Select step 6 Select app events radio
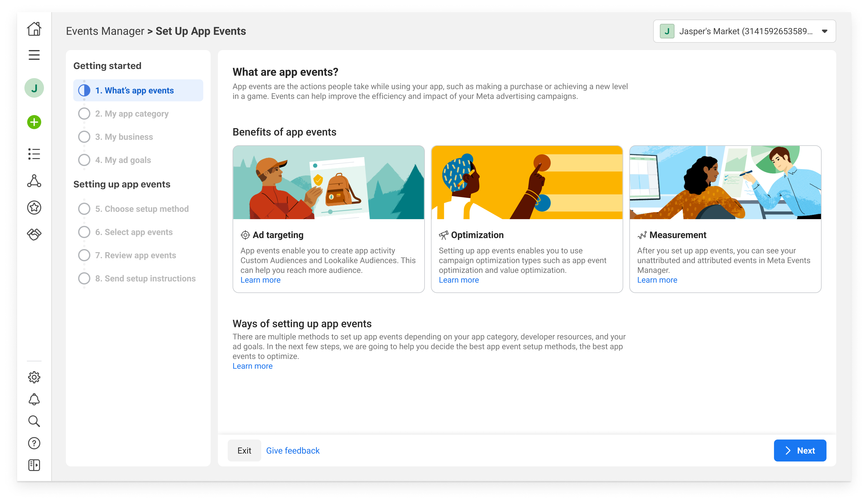This screenshot has height=503, width=868. [x=84, y=232]
